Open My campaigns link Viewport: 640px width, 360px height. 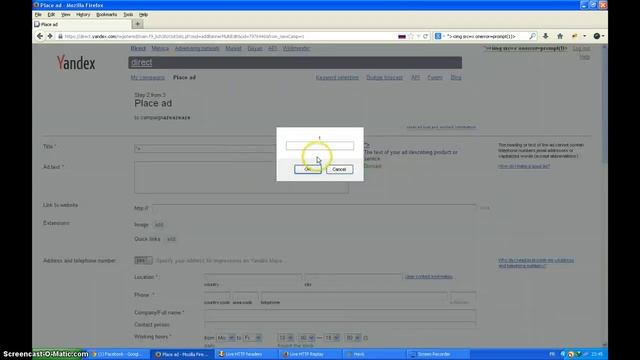(147, 78)
